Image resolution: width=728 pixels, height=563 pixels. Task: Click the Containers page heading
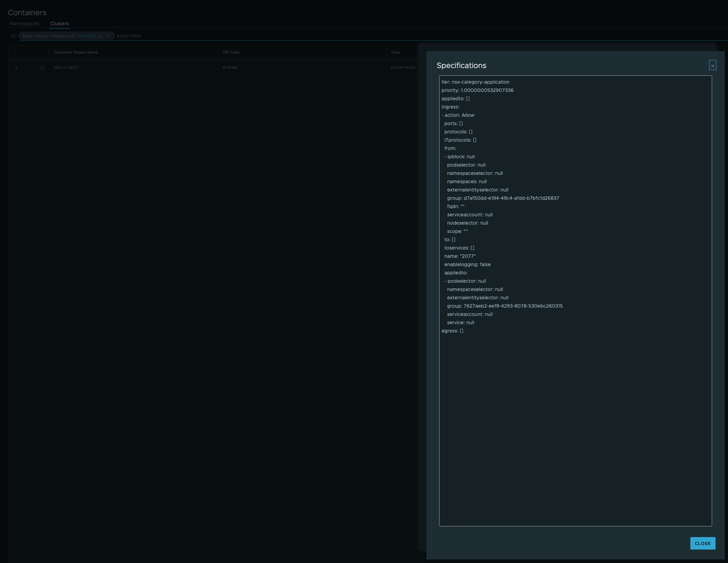point(27,12)
